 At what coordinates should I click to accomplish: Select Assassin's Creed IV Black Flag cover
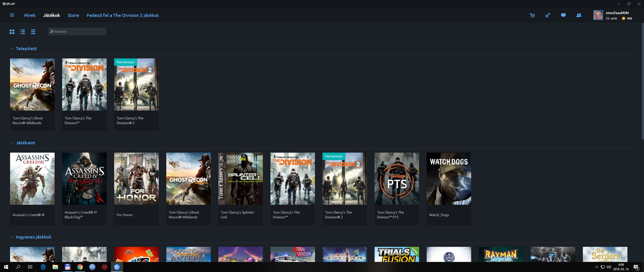[x=84, y=178]
